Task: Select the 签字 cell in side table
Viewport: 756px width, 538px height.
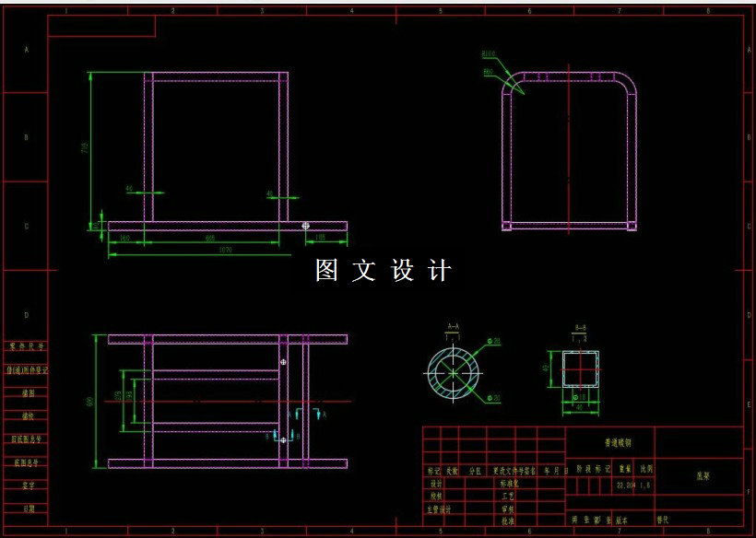Action: pos(28,485)
